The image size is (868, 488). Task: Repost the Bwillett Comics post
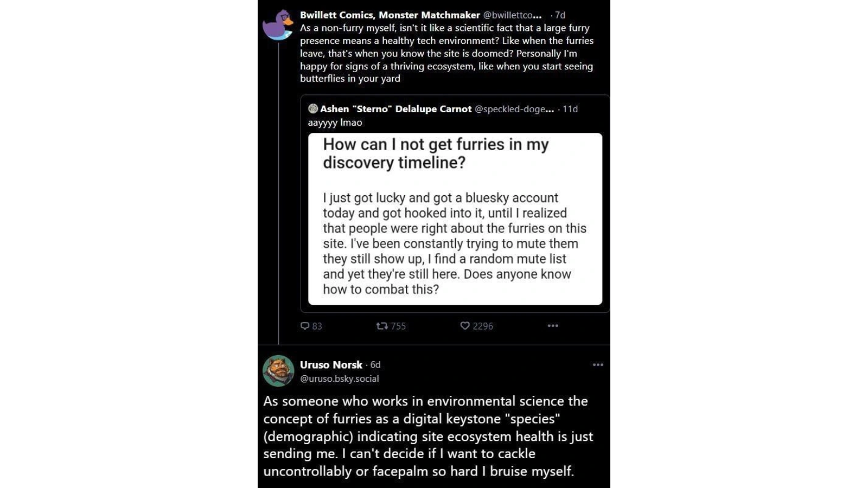[x=382, y=326]
